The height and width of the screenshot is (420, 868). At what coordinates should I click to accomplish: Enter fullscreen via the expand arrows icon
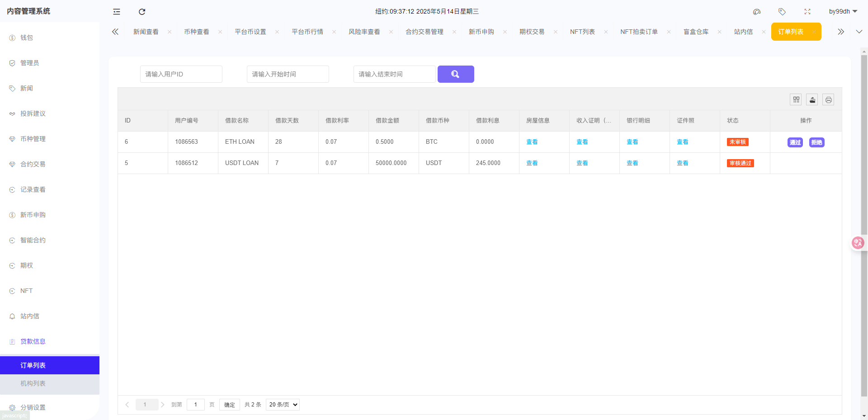[807, 11]
